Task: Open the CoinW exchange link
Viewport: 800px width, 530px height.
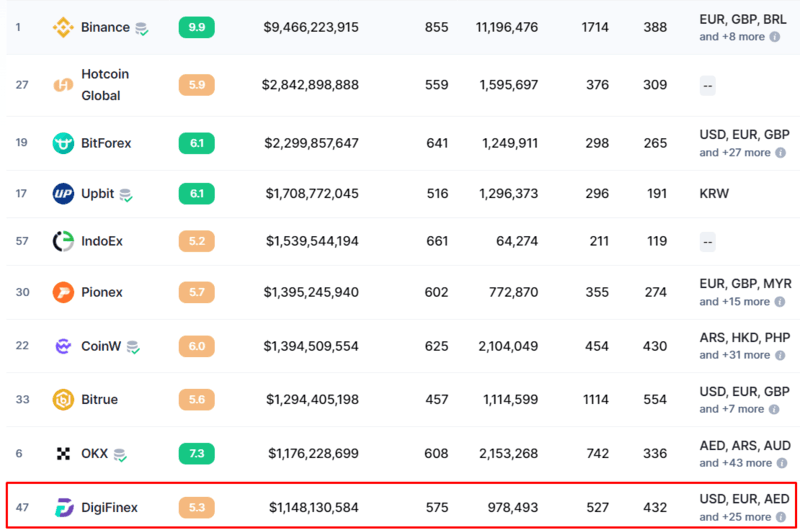Action: (x=101, y=346)
